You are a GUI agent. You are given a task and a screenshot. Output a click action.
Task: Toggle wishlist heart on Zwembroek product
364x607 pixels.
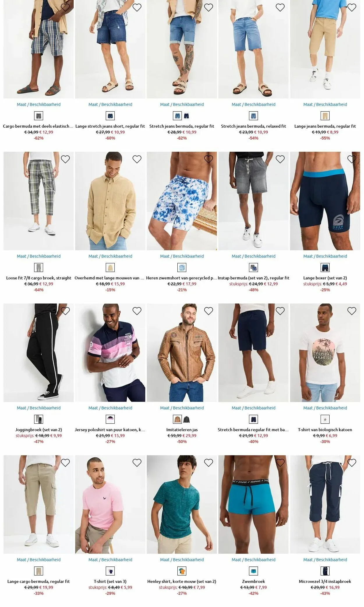point(280,463)
